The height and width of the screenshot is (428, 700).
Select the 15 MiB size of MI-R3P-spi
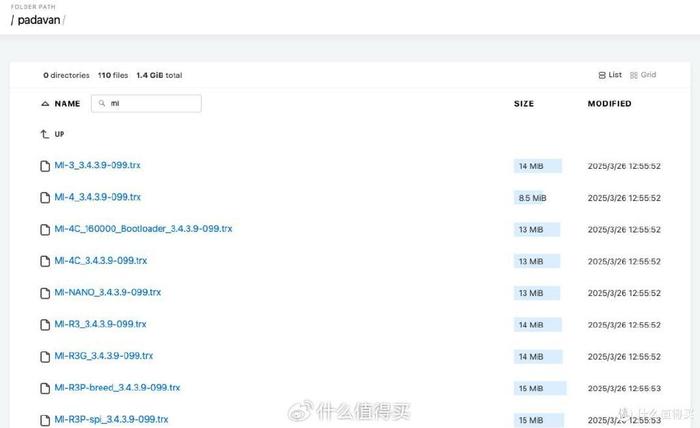[531, 420]
